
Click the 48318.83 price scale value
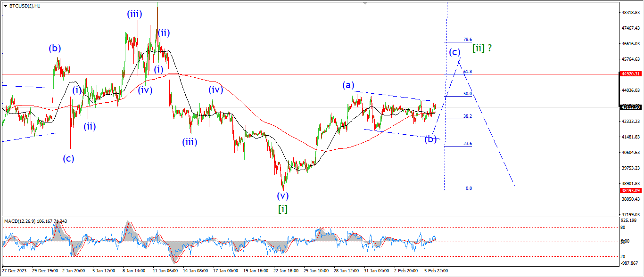631,13
